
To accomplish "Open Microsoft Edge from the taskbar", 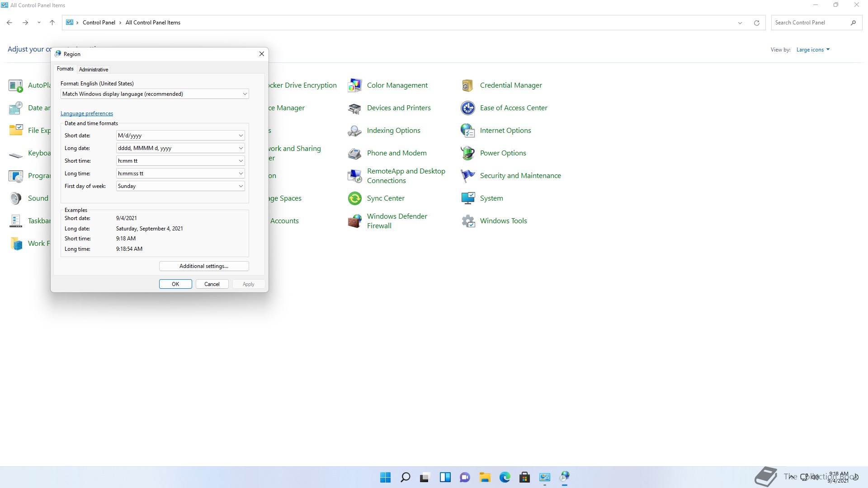I will point(505,477).
